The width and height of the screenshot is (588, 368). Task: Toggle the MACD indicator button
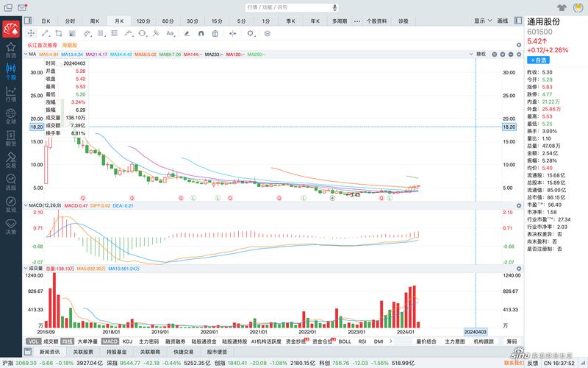pos(110,342)
